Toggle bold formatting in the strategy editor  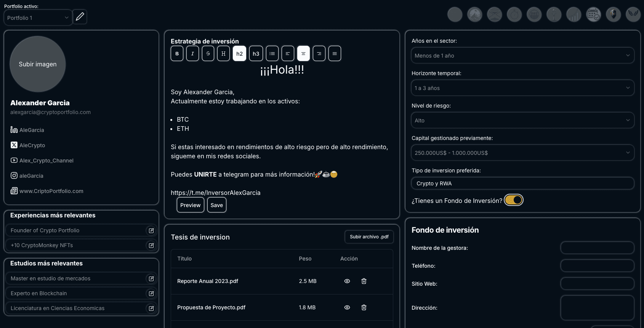point(177,54)
